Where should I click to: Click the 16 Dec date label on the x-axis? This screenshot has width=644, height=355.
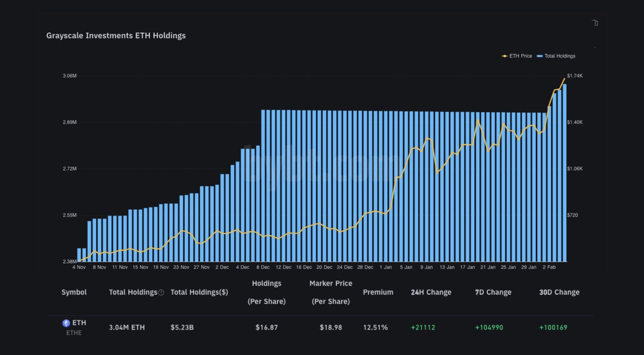(304, 267)
